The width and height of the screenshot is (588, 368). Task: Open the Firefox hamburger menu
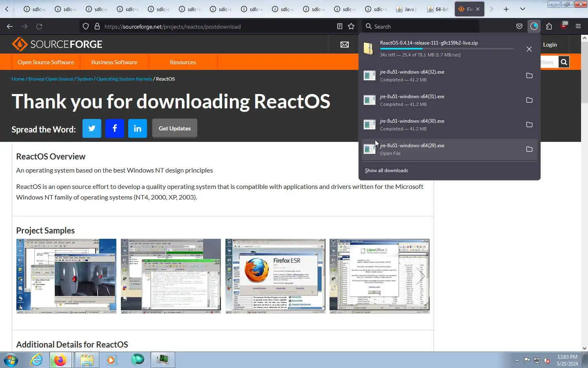578,26
